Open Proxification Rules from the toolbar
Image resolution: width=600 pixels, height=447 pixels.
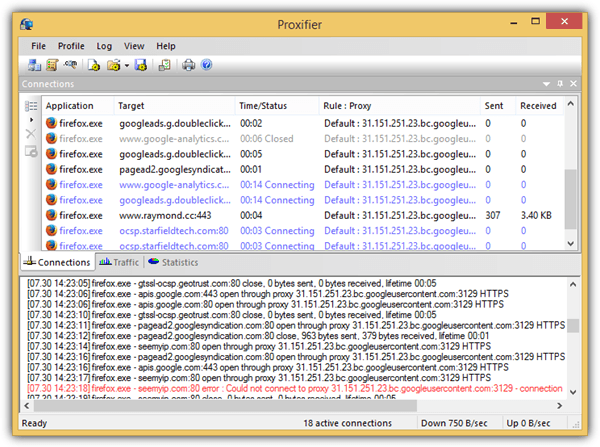52,65
